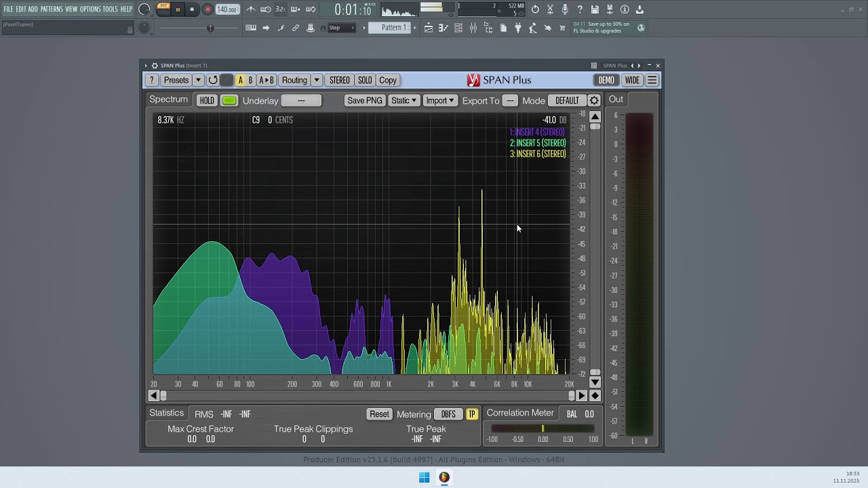
Task: Open the Step snap dropdown
Action: [x=341, y=28]
